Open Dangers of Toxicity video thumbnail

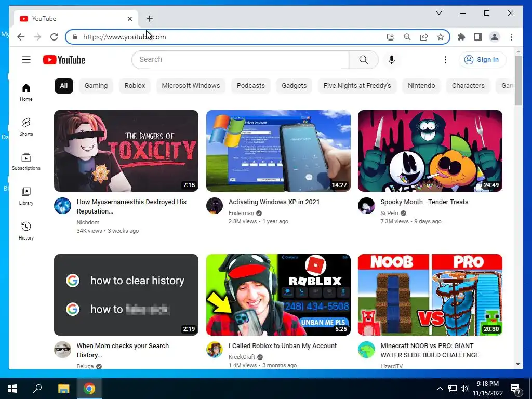pos(126,151)
